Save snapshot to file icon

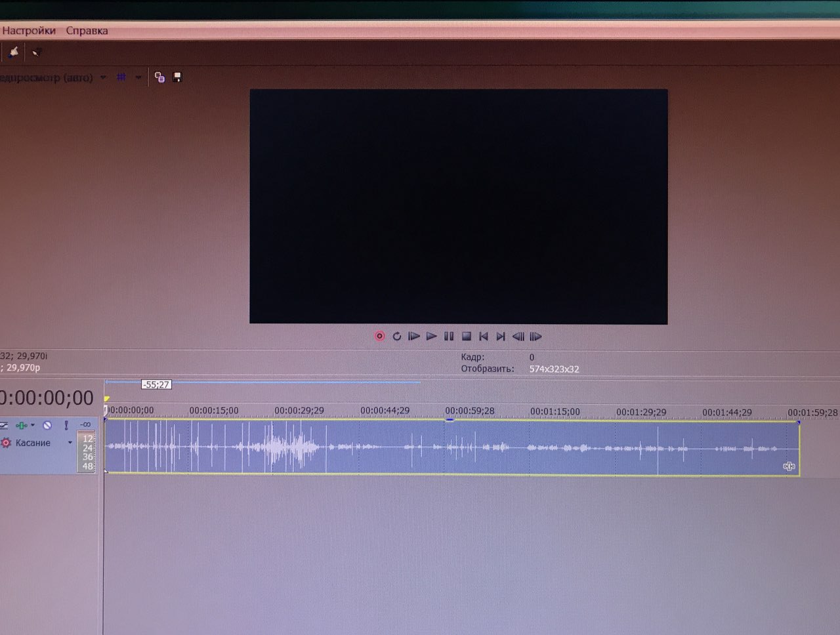177,77
